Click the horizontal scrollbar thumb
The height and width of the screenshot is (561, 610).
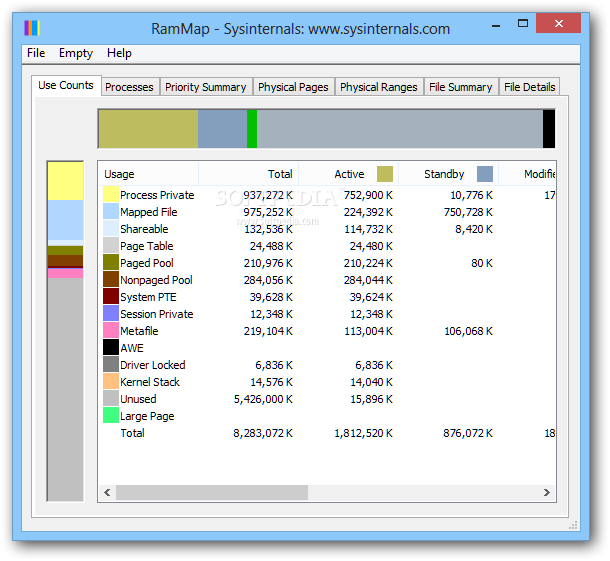pyautogui.click(x=212, y=493)
